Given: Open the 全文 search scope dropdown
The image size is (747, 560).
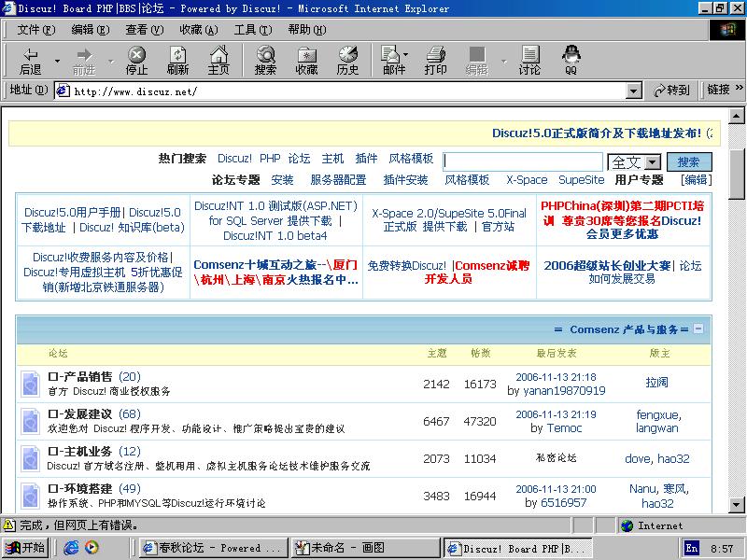Looking at the screenshot, I should [x=653, y=161].
